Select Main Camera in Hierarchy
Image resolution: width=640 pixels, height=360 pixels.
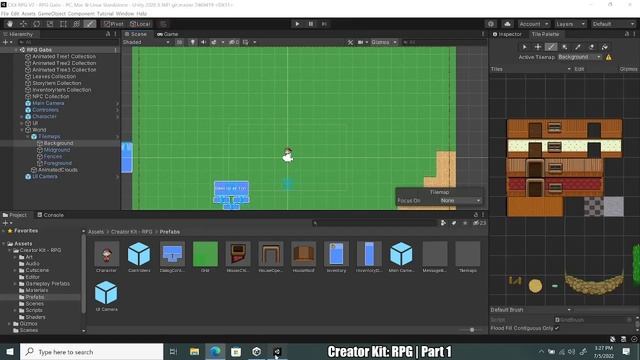48,103
